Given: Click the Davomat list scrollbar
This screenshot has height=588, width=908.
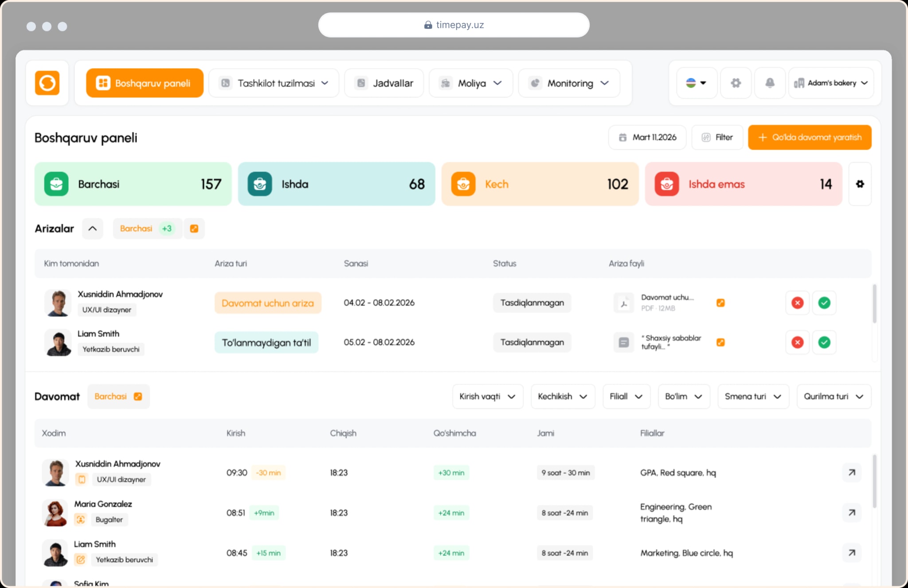Looking at the screenshot, I should (874, 481).
